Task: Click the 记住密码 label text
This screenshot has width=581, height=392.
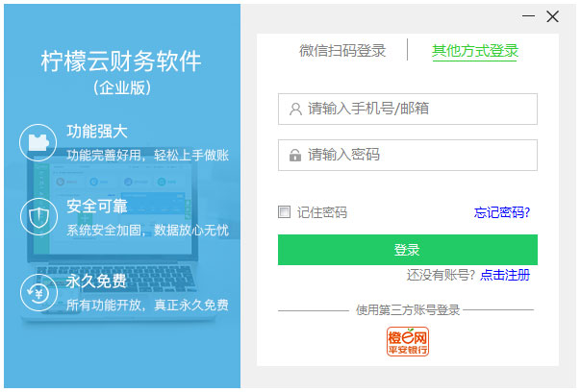Action: pyautogui.click(x=322, y=212)
